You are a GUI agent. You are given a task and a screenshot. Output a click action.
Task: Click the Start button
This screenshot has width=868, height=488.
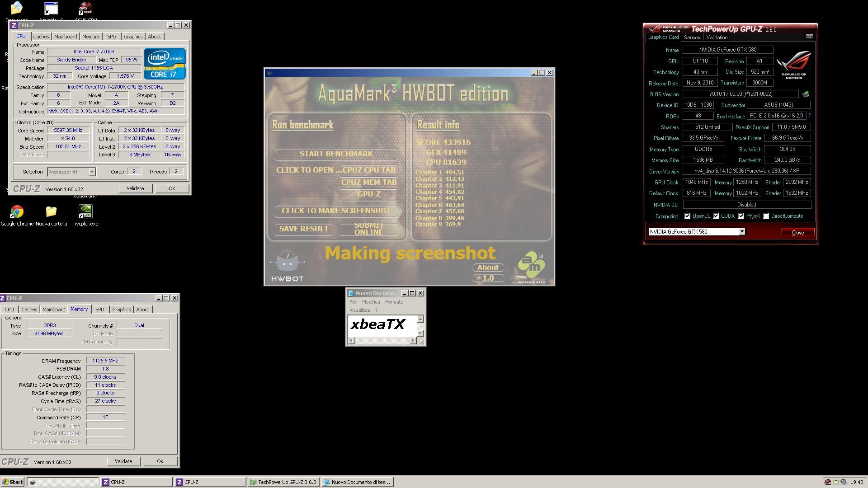click(x=12, y=482)
